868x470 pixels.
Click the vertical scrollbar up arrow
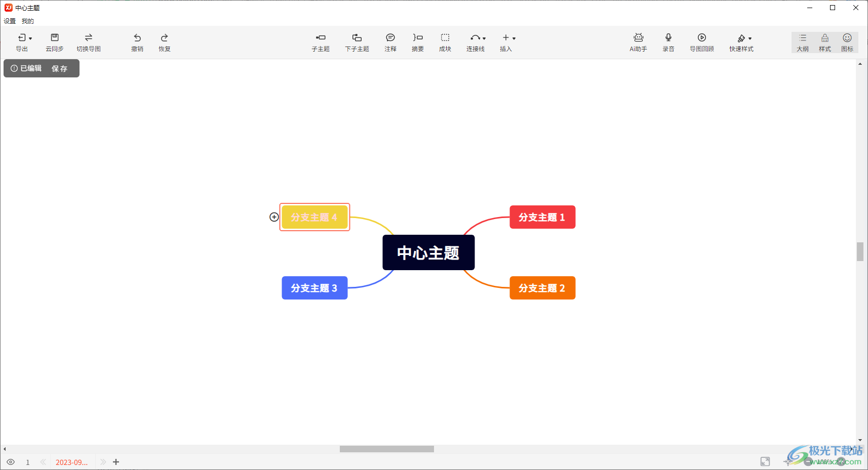(x=860, y=64)
